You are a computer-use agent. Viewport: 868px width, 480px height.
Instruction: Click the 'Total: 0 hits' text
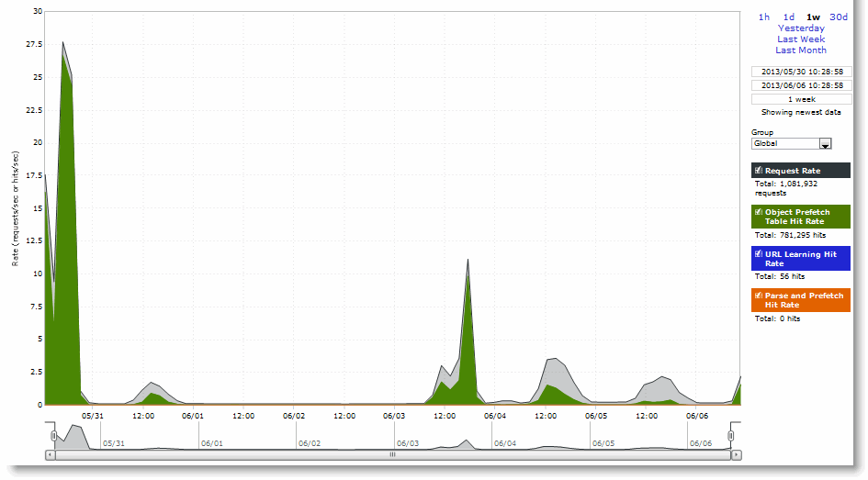[777, 318]
